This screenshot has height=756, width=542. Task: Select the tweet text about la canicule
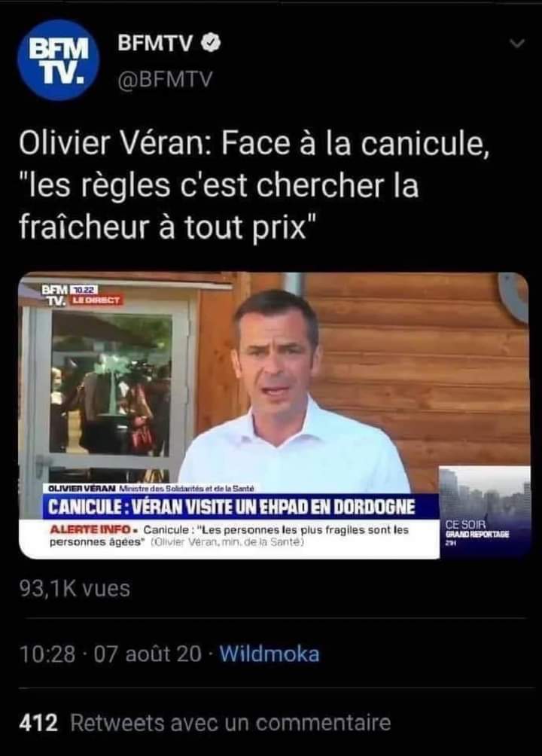[x=254, y=185]
